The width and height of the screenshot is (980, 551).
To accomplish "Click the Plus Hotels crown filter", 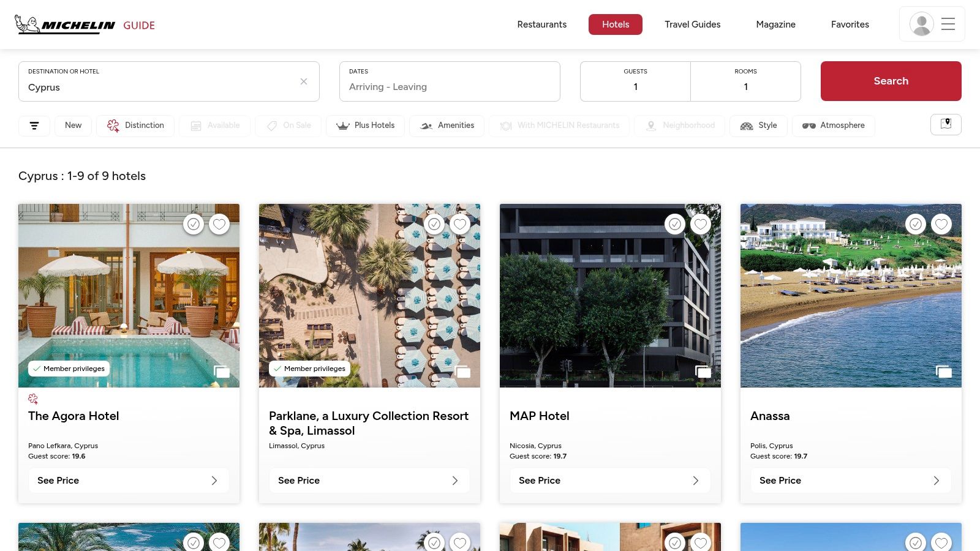I will pos(343,126).
